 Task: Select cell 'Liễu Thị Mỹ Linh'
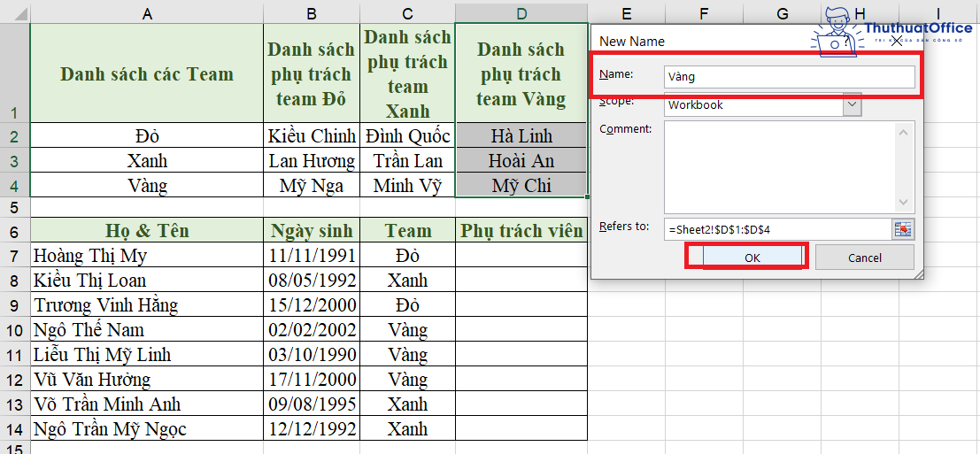[x=147, y=354]
